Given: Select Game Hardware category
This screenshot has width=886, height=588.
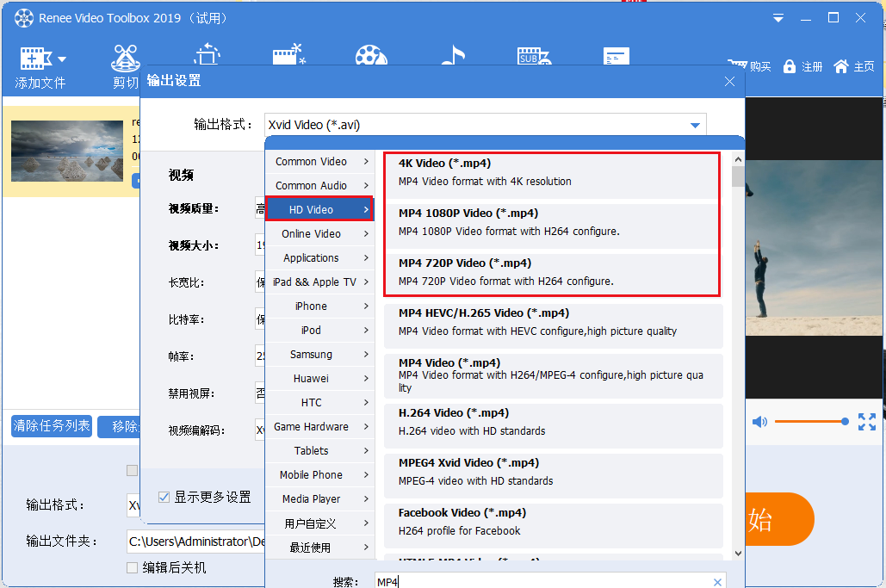Looking at the screenshot, I should [x=319, y=426].
